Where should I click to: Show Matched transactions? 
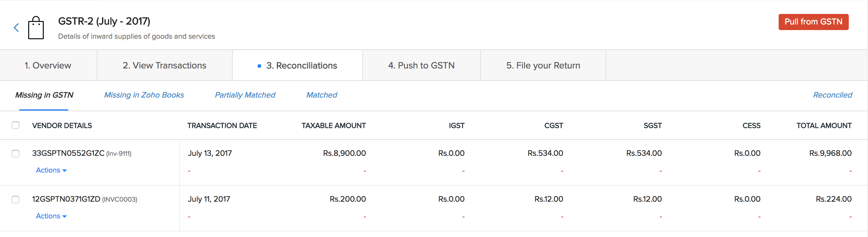click(321, 95)
